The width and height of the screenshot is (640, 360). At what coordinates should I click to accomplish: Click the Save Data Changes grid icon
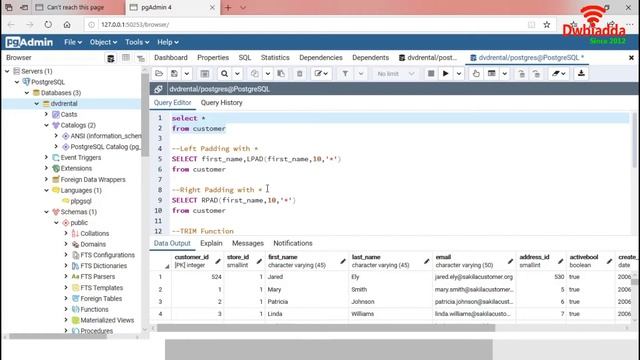tap(204, 73)
